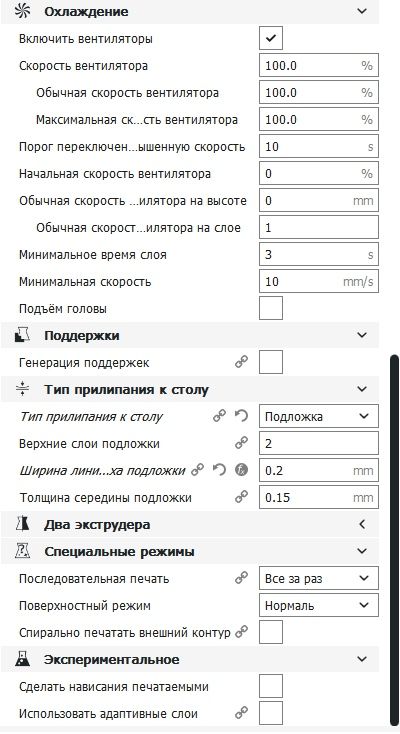Image resolution: width=400 pixels, height=734 pixels.
Task: Enable Сделать нависания печатаемыми checkbox
Action: (271, 686)
